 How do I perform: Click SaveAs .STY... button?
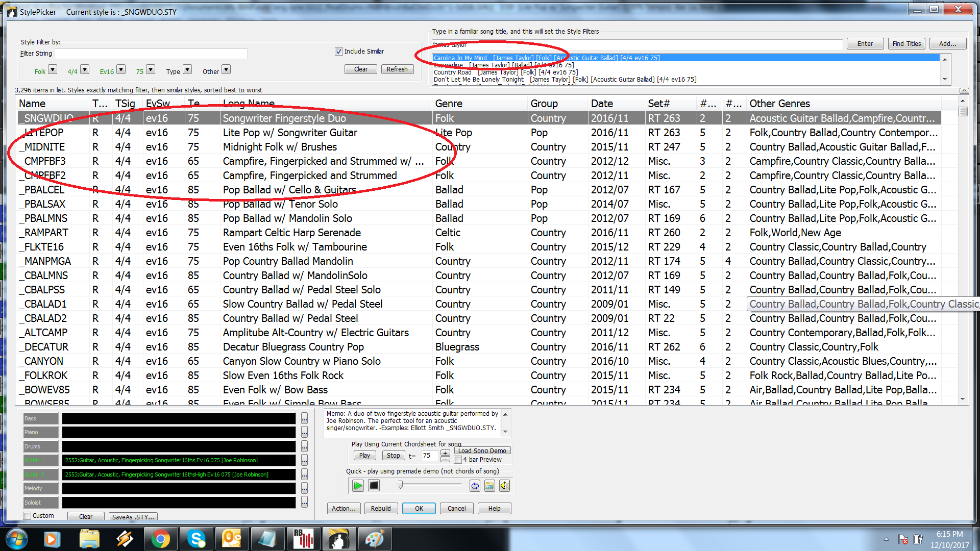point(133,517)
